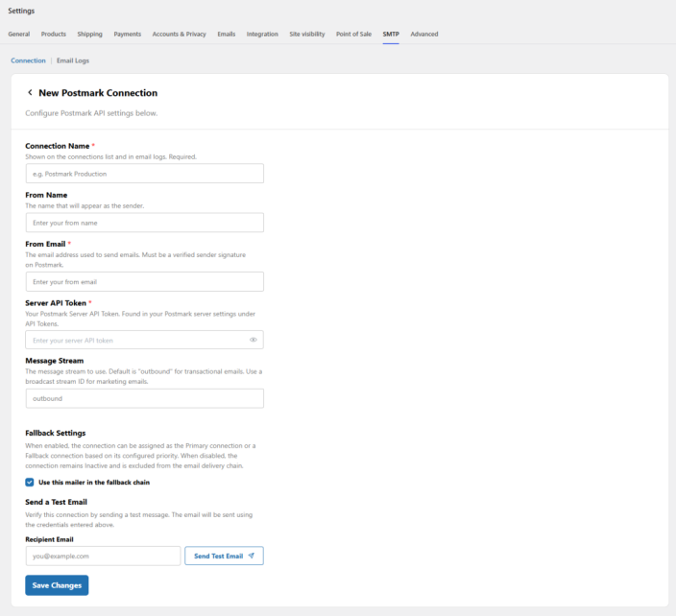Image resolution: width=676 pixels, height=616 pixels.
Task: Open Site visibility tab
Action: pos(307,34)
